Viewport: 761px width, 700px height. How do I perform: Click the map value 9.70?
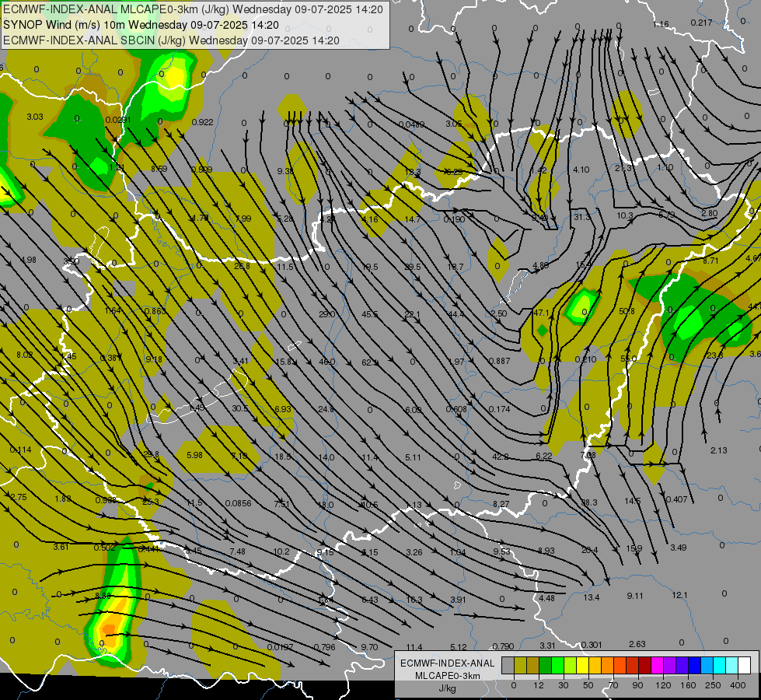[x=370, y=647]
